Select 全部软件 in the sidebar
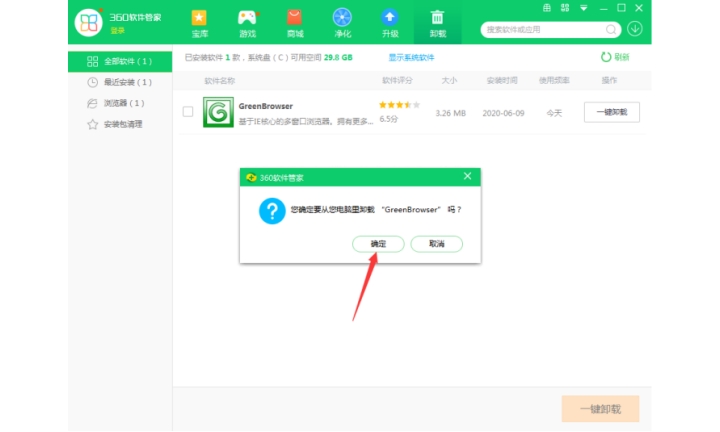 (119, 61)
